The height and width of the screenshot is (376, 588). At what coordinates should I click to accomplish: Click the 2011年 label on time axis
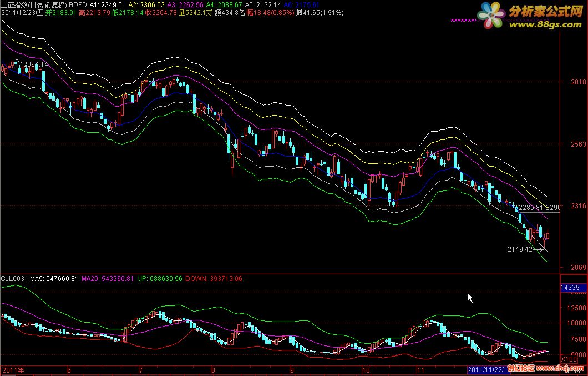click(13, 370)
